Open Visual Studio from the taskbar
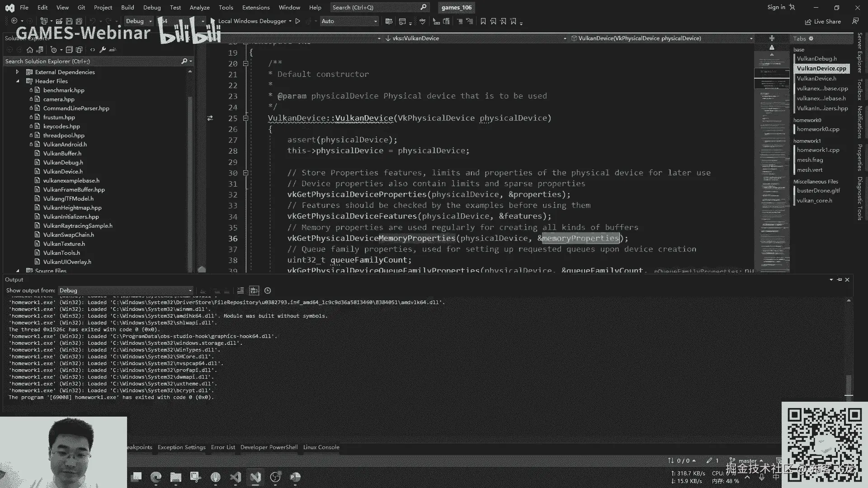 pos(255,477)
